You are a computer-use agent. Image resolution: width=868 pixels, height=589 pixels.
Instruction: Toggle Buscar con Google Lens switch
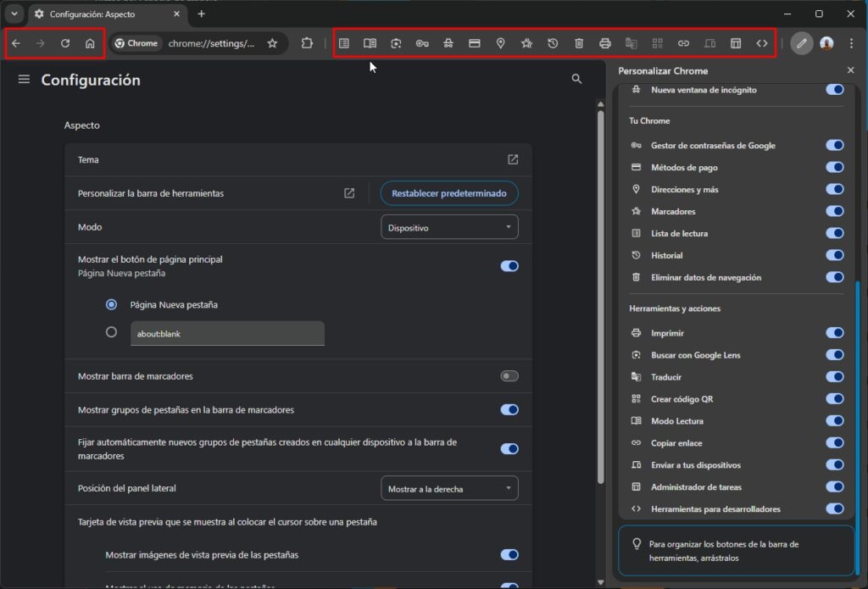tap(835, 355)
